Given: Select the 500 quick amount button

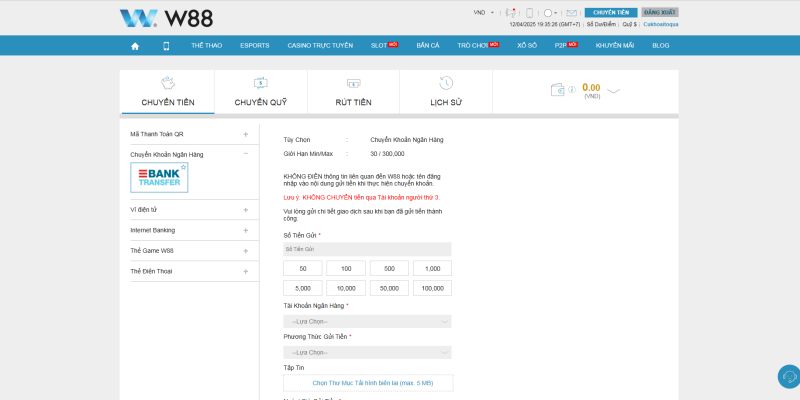Looking at the screenshot, I should [x=389, y=268].
